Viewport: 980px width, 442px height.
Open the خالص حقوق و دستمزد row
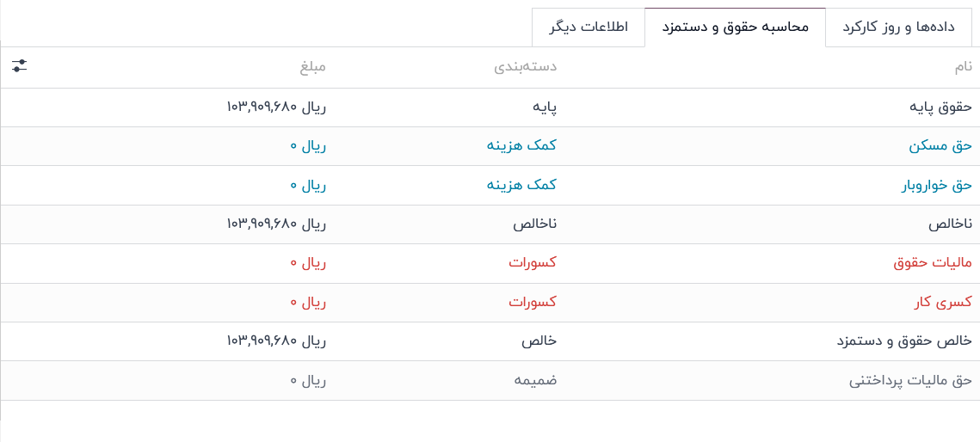click(904, 341)
